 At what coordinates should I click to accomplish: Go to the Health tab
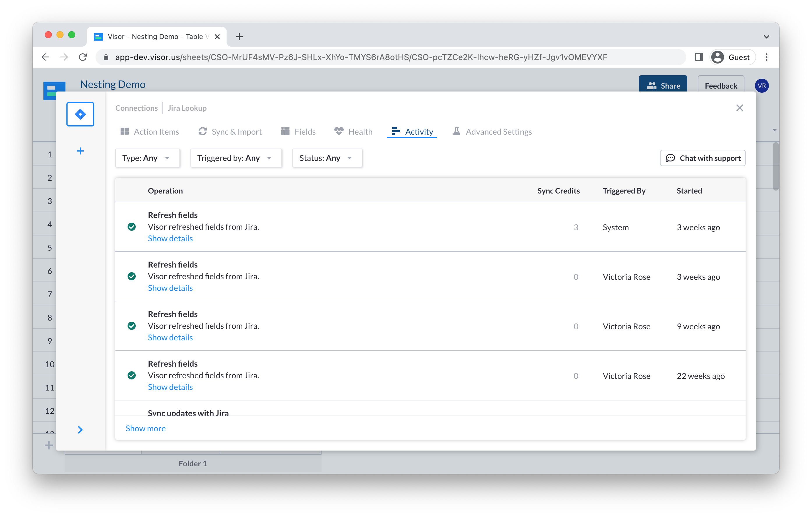tap(353, 132)
